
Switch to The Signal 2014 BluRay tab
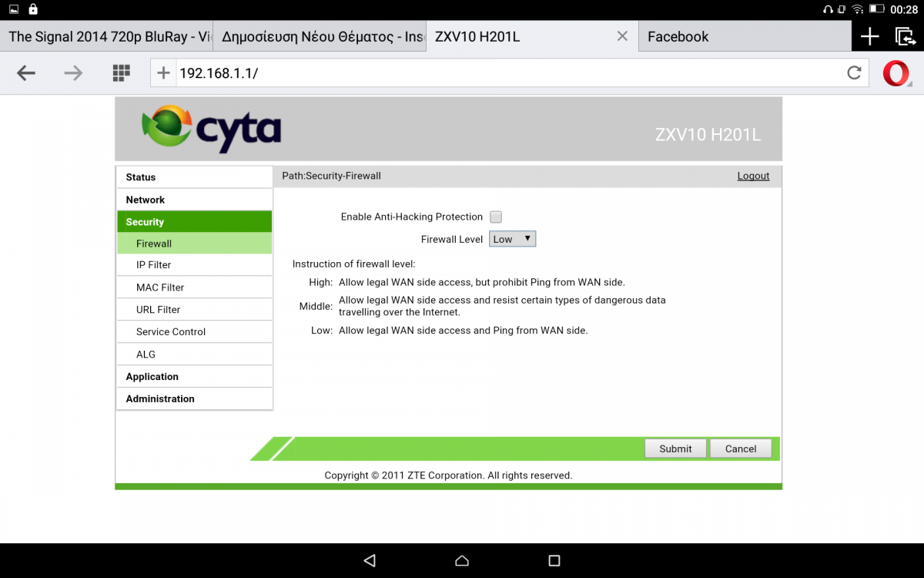(x=106, y=36)
